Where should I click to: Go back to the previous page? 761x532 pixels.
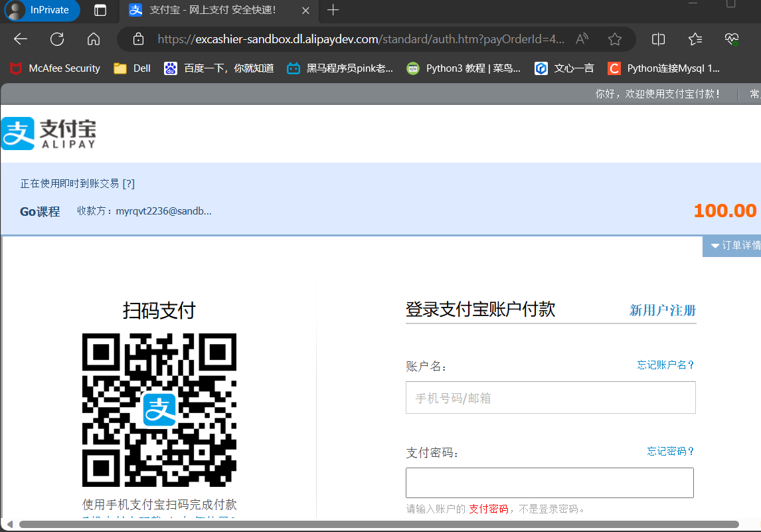pyautogui.click(x=21, y=39)
